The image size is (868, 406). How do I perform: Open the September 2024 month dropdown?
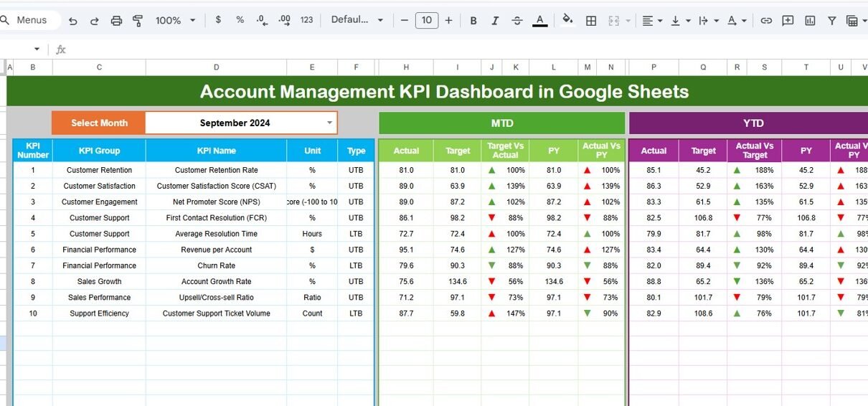[x=329, y=123]
